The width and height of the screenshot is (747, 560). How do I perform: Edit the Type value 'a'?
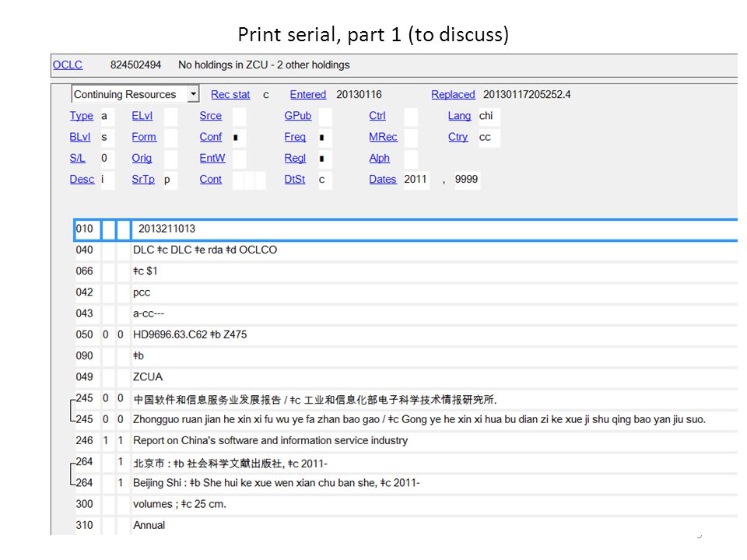107,116
